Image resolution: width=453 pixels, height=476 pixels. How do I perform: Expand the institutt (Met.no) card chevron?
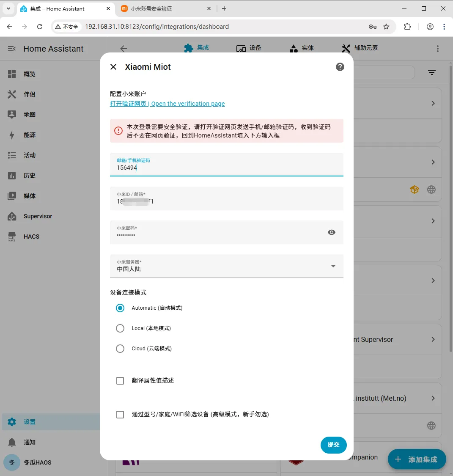pyautogui.click(x=433, y=398)
